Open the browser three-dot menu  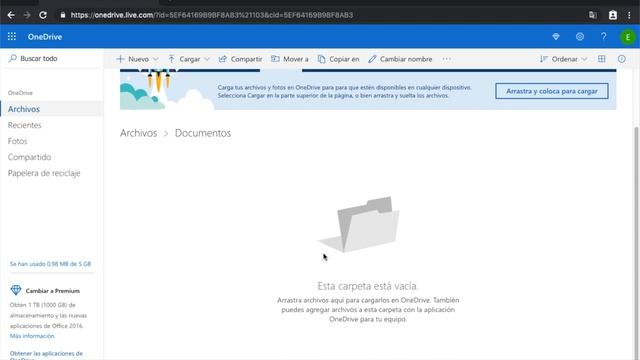[629, 15]
